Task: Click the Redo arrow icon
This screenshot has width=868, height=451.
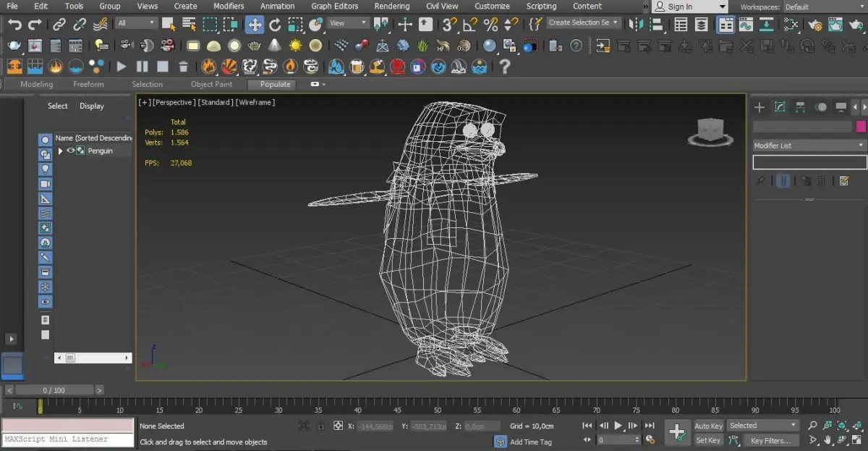Action: click(34, 24)
